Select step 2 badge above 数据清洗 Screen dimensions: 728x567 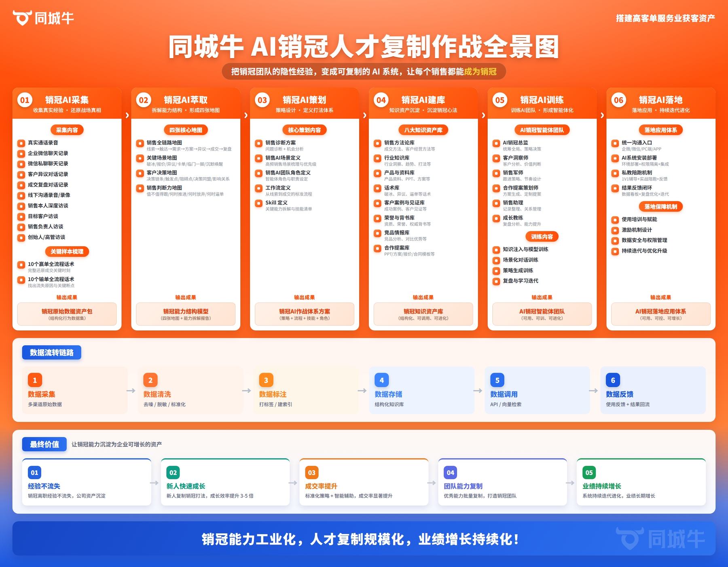[150, 380]
